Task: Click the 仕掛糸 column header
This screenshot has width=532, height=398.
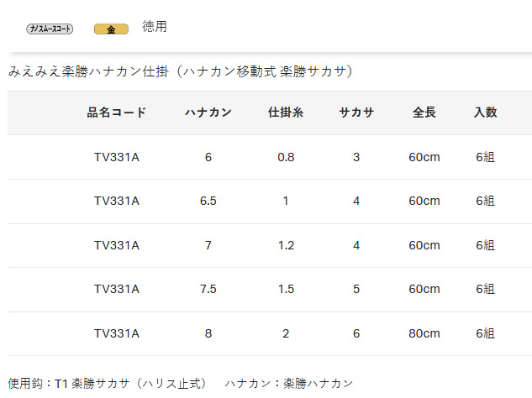Action: (286, 113)
